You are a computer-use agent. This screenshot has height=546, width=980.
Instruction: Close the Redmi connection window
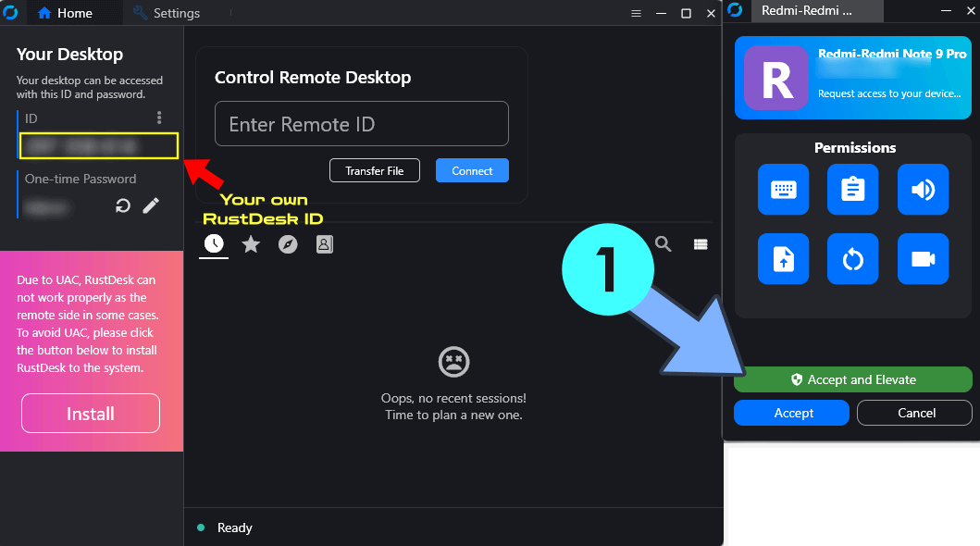[x=971, y=10]
